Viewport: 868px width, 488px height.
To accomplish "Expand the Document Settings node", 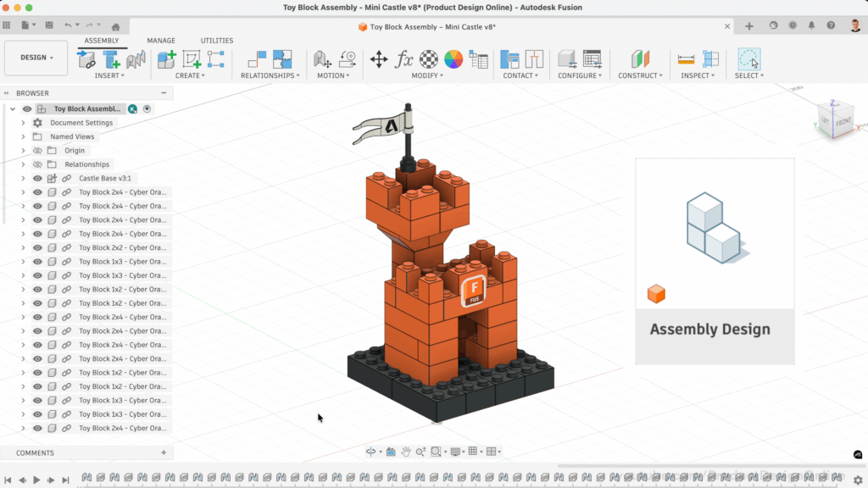I will 23,123.
